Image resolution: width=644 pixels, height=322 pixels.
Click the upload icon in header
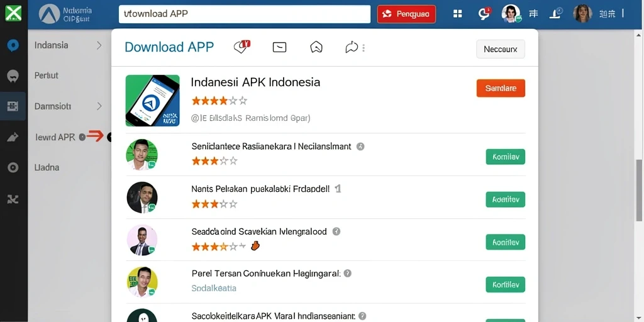click(556, 14)
